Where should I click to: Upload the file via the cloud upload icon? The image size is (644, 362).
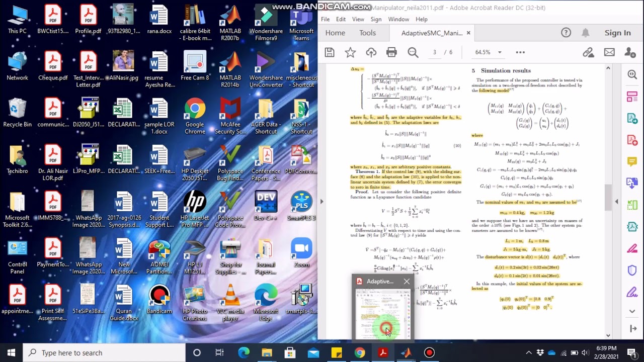click(x=371, y=52)
